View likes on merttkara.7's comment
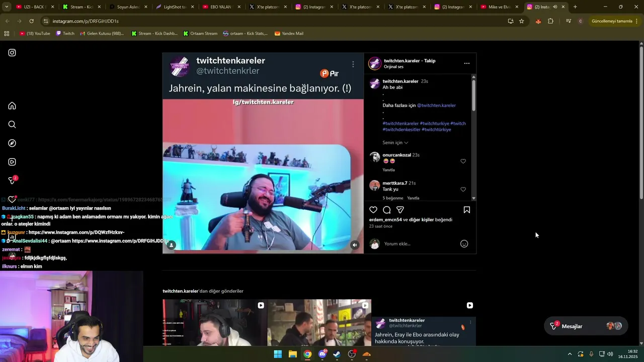Screen dimensions: 644x362 [393, 198]
